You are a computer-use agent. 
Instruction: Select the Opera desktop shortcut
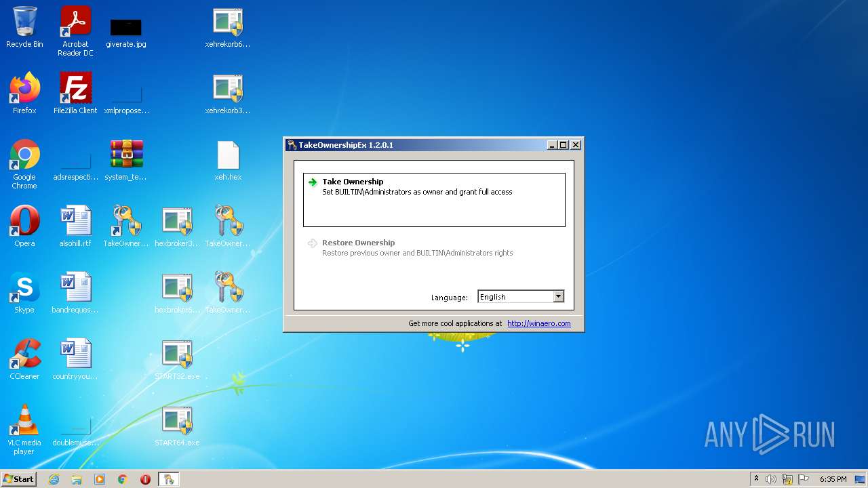coord(24,226)
